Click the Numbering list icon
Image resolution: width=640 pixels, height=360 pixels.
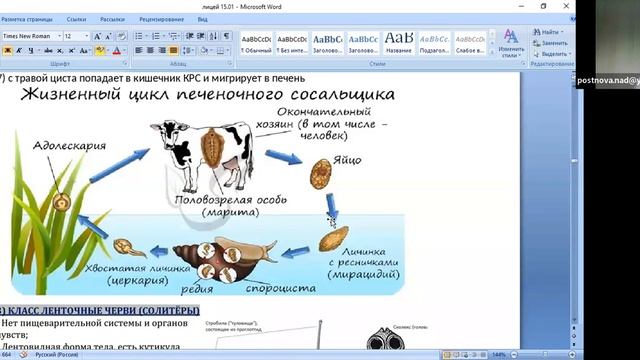pyautogui.click(x=156, y=36)
